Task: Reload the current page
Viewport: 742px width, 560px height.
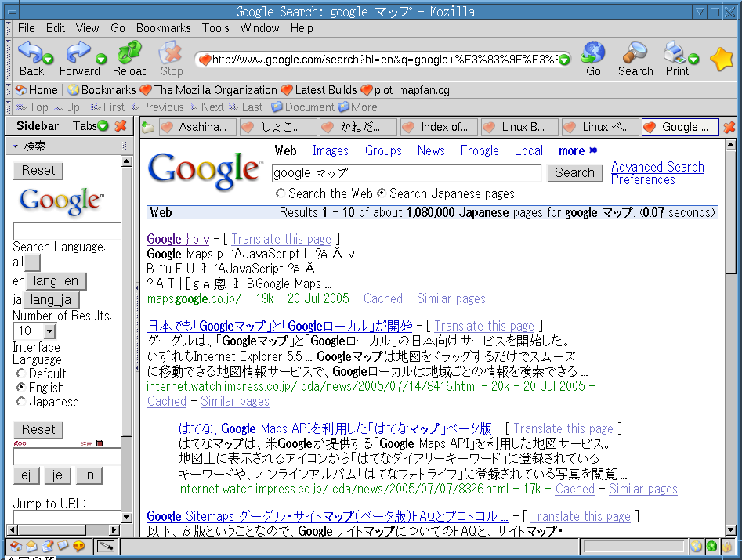Action: [129, 52]
